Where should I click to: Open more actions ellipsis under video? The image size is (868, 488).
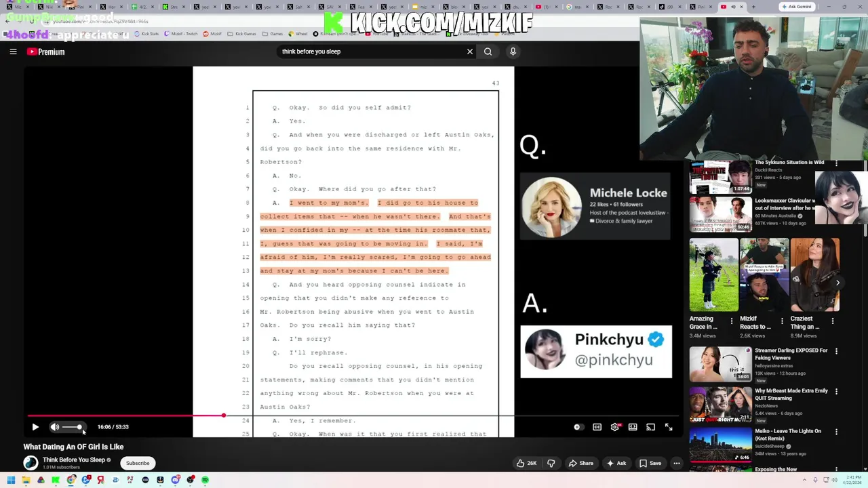pyautogui.click(x=677, y=463)
